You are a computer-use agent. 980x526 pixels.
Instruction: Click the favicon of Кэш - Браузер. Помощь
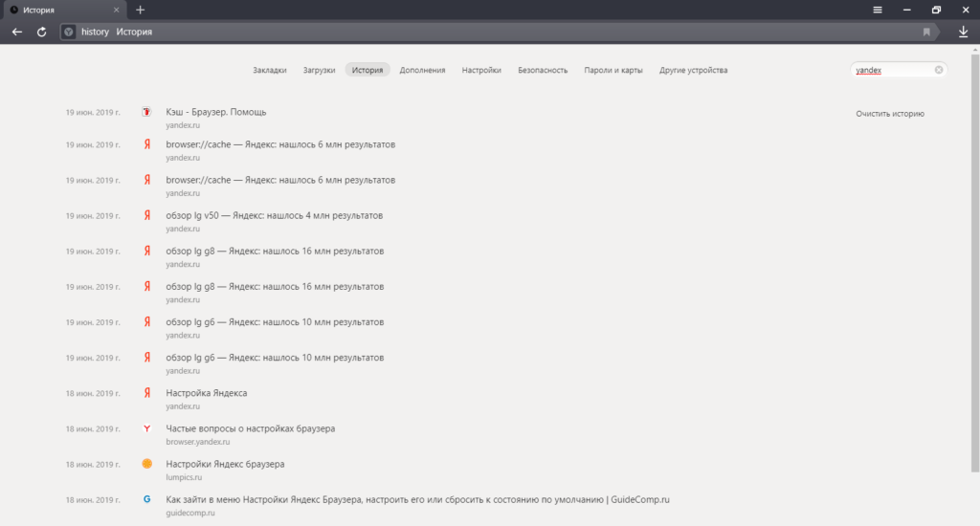(146, 112)
